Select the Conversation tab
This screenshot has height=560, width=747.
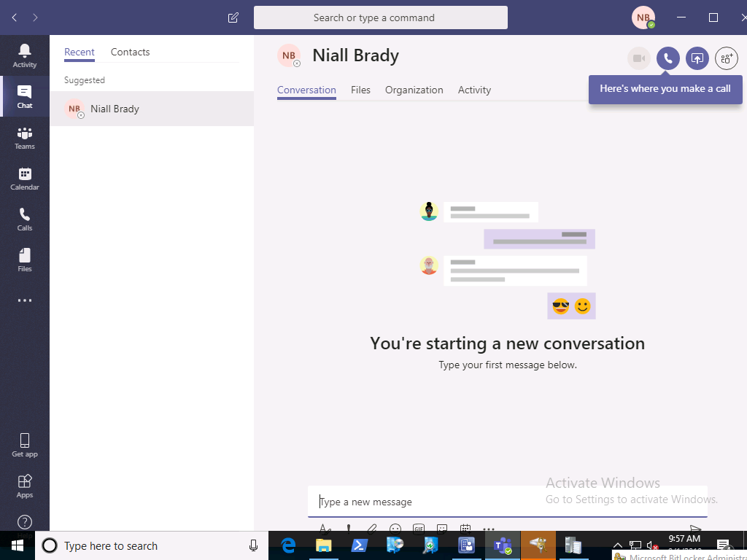click(306, 90)
